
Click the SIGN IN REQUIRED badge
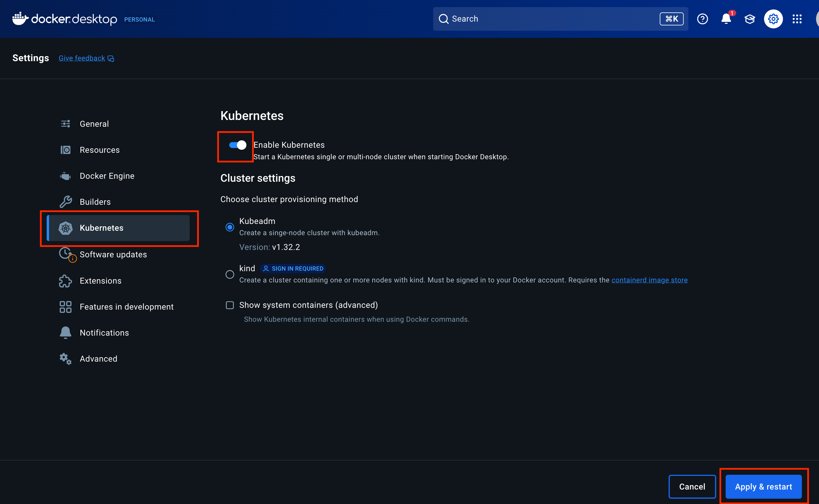(x=293, y=269)
